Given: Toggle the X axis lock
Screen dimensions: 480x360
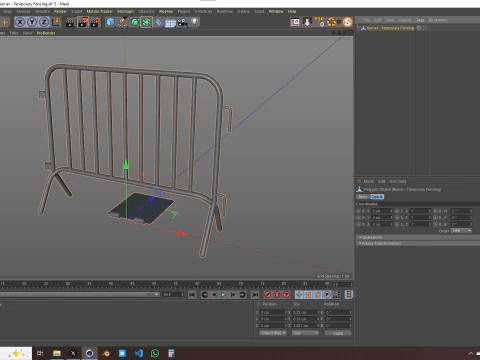Looking at the screenshot, I should click(x=20, y=22).
